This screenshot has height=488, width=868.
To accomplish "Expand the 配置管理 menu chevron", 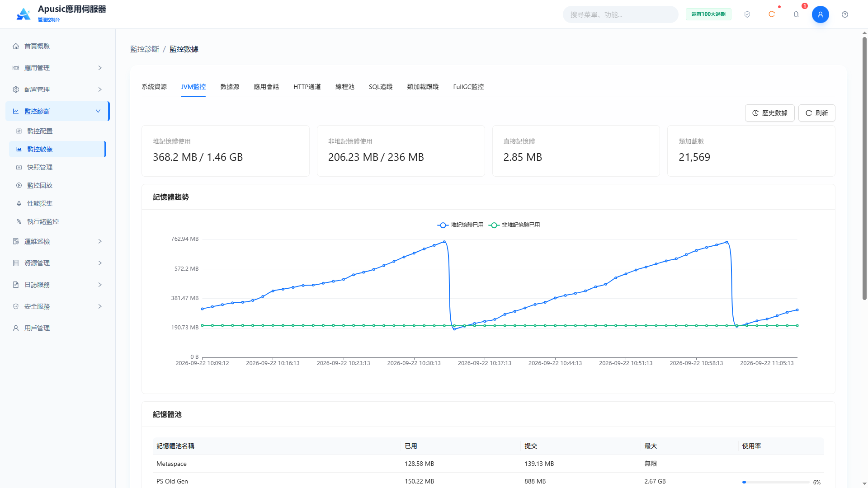I will pos(100,89).
